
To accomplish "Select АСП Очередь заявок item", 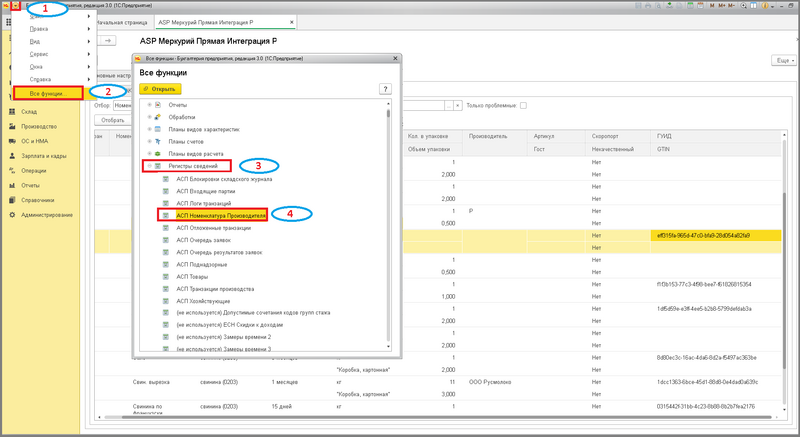I will click(x=204, y=241).
